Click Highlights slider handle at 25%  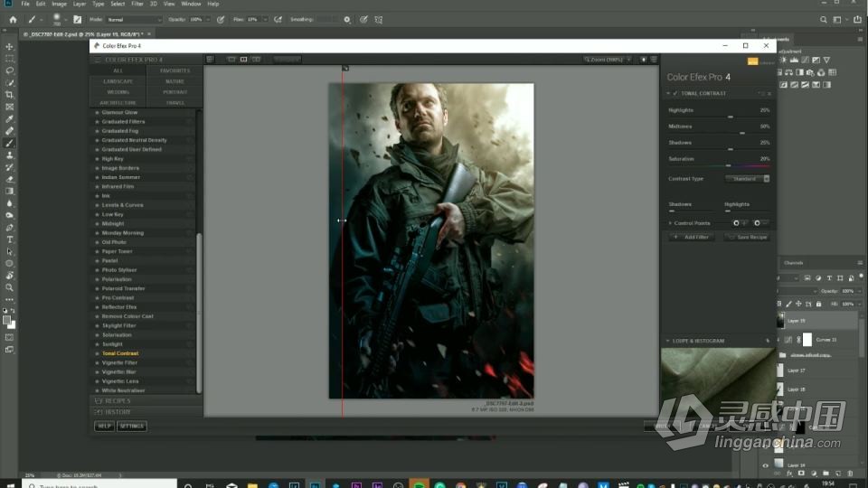731,117
